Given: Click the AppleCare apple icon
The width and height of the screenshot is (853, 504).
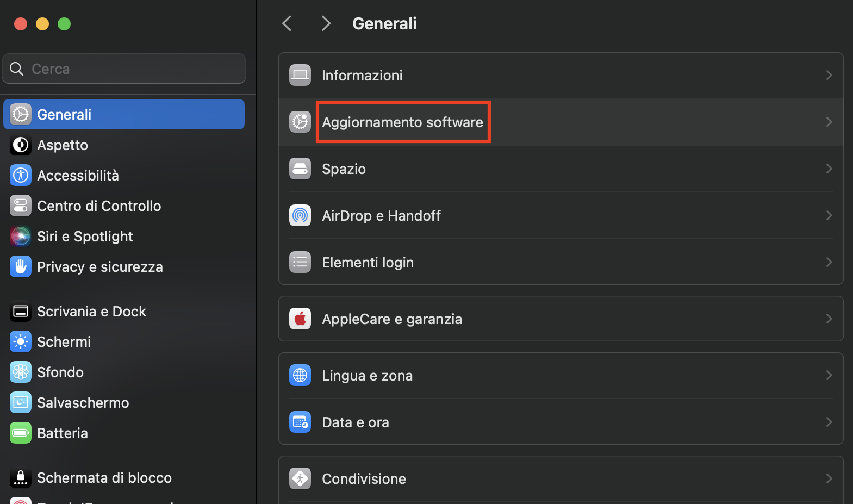Looking at the screenshot, I should (300, 319).
